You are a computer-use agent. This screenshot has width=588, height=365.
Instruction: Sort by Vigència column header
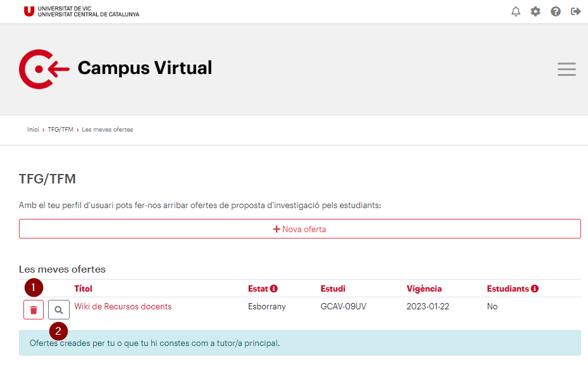point(424,288)
